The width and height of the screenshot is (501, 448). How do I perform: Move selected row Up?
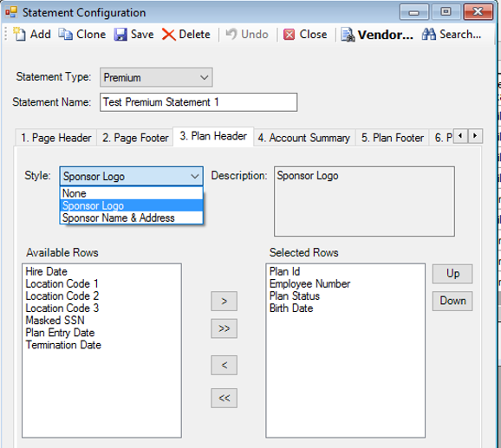point(452,274)
